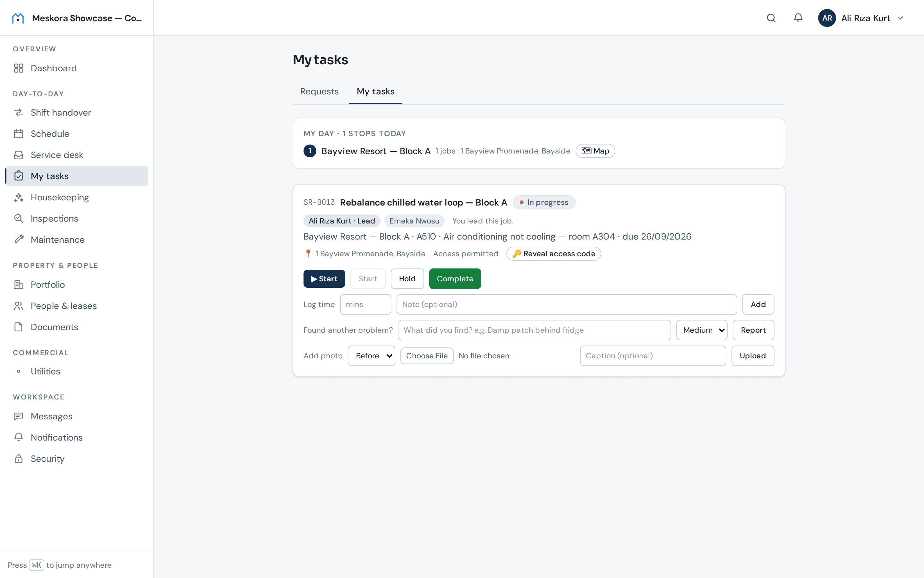This screenshot has height=578, width=924.
Task: Open Map for Bayview Resort stop
Action: (595, 151)
